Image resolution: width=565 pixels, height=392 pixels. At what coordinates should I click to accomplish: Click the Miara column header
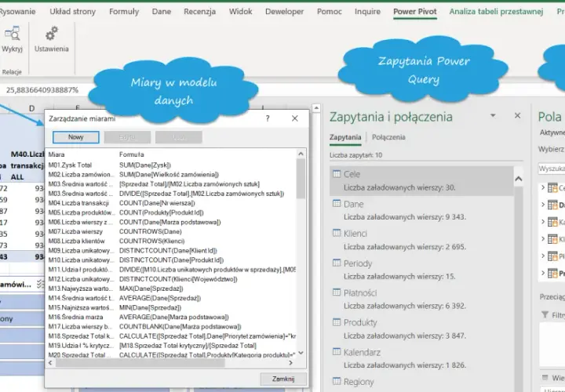click(x=56, y=154)
